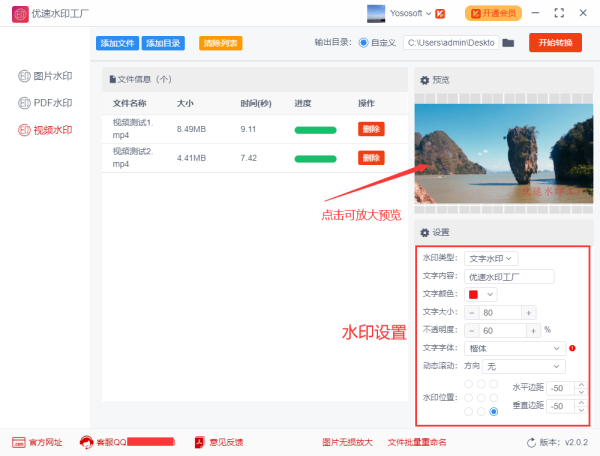Select middle-right watermark position radio

tap(494, 397)
